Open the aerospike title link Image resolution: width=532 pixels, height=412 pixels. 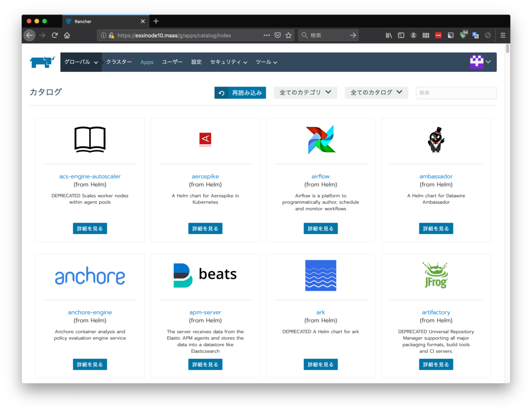tap(205, 177)
